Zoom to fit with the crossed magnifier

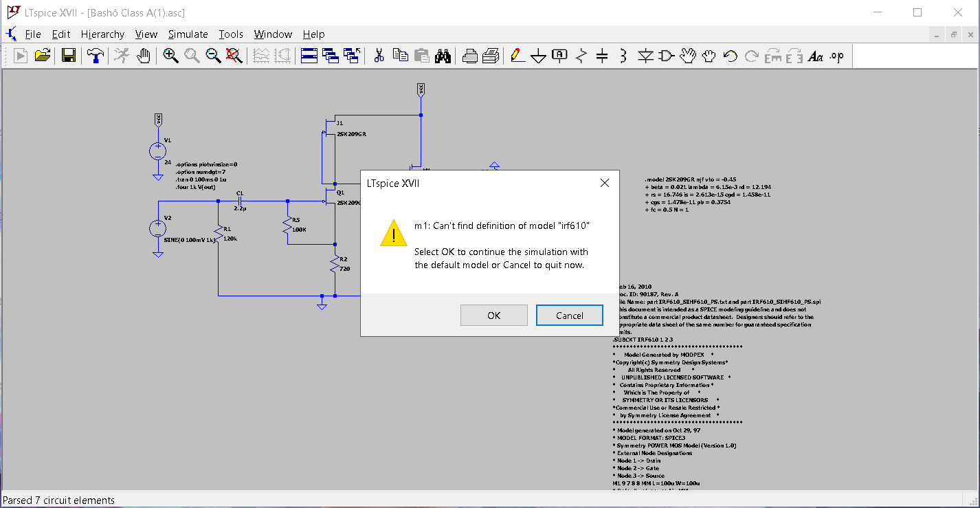[234, 56]
